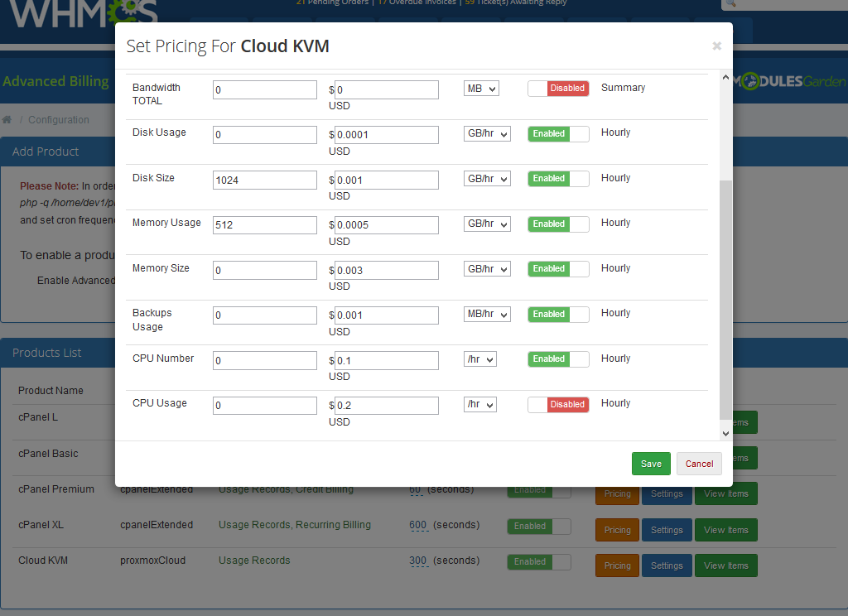848x616 pixels.
Task: Open Settings for cPanel Premium product
Action: [667, 493]
